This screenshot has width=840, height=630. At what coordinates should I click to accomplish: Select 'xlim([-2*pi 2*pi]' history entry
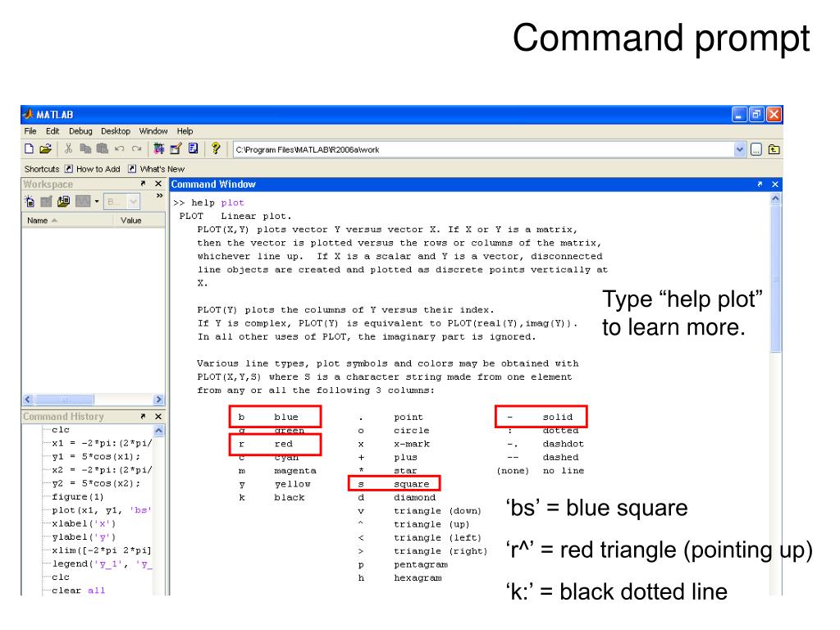tap(101, 550)
